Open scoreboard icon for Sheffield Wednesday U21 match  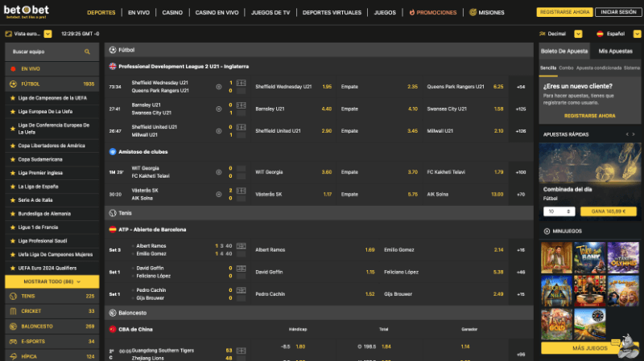pos(241,83)
